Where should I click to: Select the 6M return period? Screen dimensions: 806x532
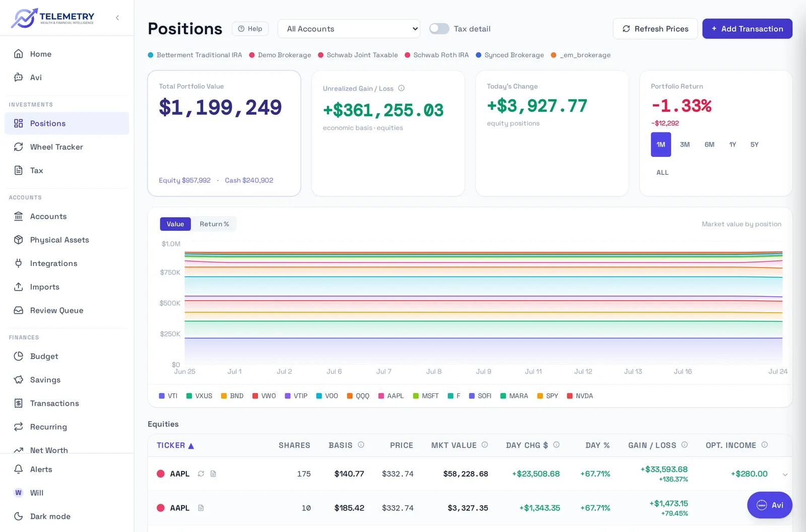709,145
